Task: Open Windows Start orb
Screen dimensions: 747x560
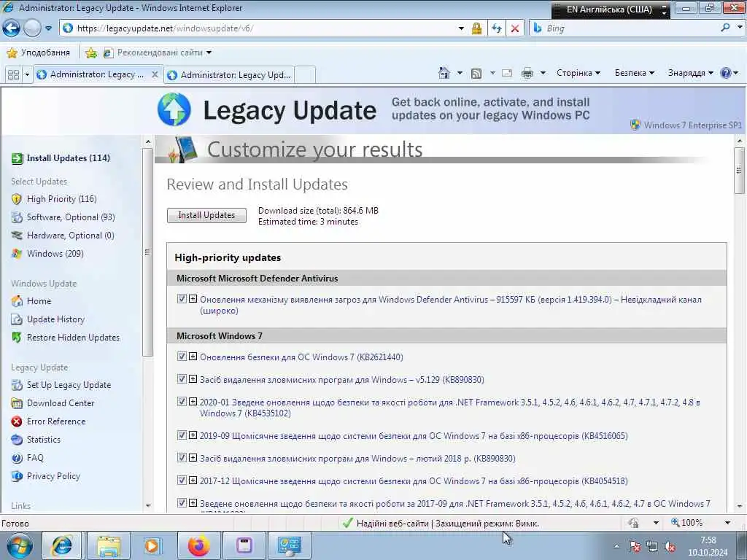Action: [x=19, y=545]
